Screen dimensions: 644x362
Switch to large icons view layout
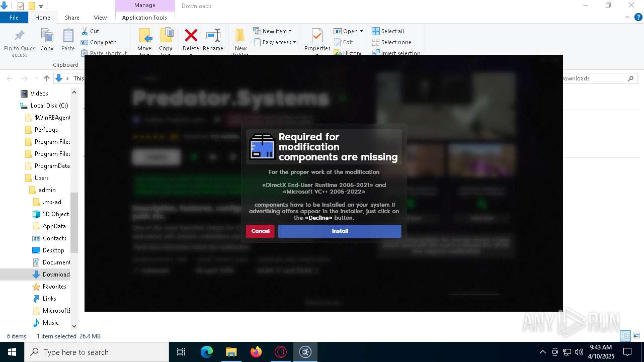click(x=636, y=336)
